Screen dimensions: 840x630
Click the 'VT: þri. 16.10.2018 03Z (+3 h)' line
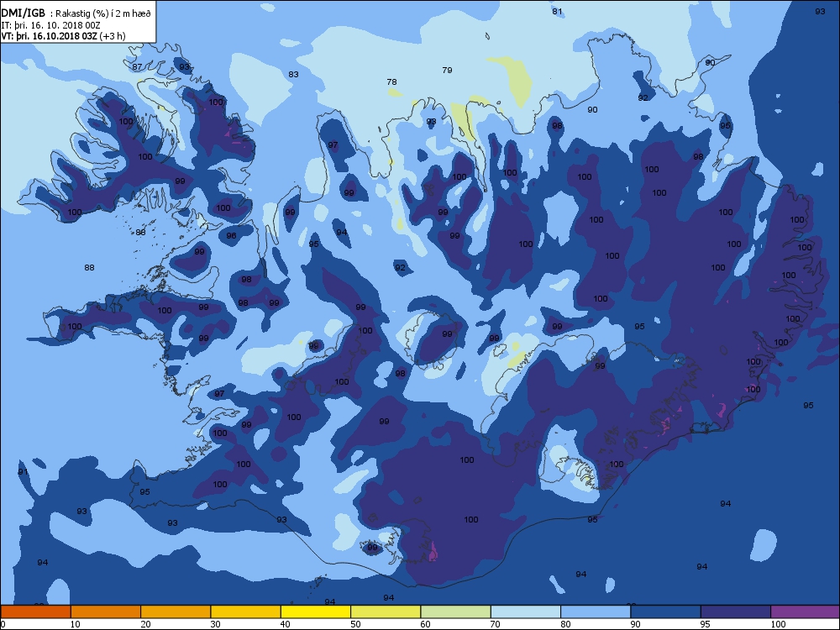[x=64, y=36]
